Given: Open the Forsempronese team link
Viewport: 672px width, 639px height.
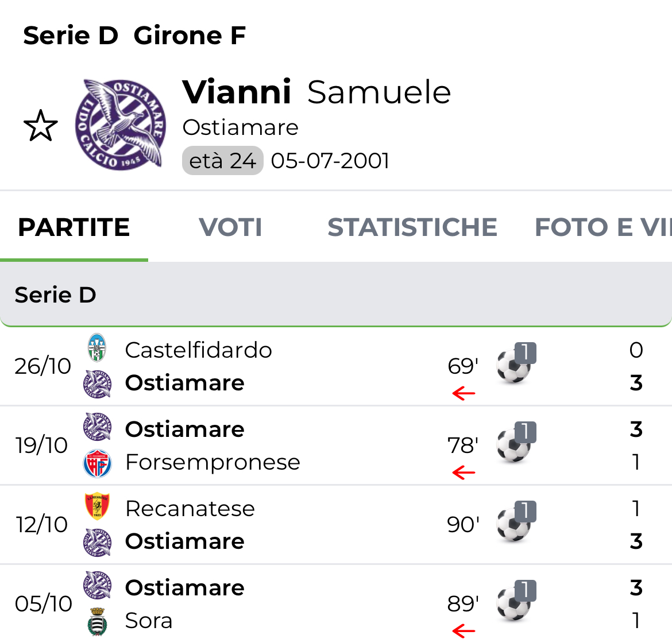Looking at the screenshot, I should [213, 462].
